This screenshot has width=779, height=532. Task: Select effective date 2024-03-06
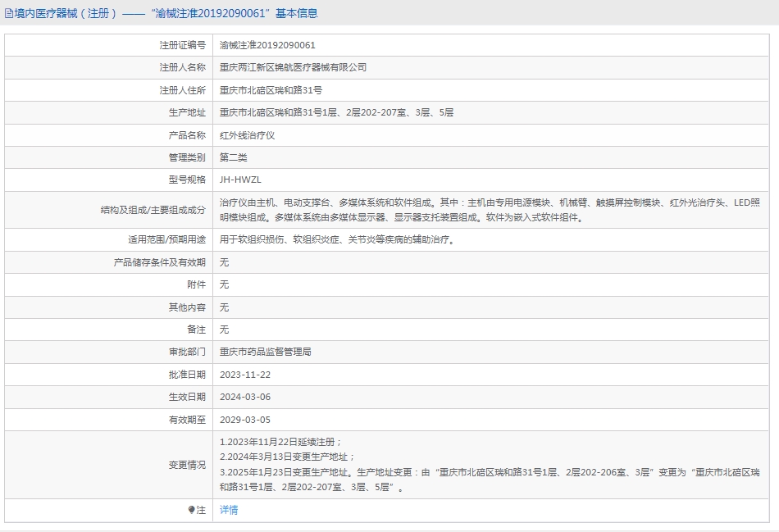(245, 398)
